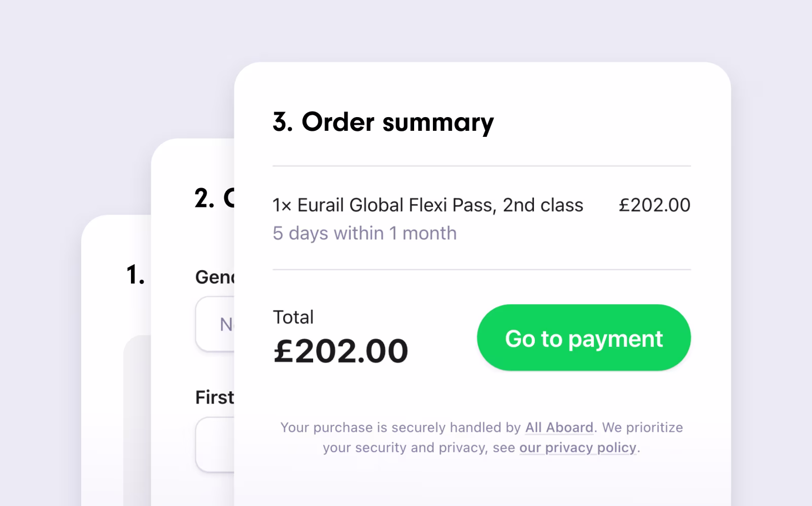Click the First name input box
The image size is (812, 506).
[x=213, y=444]
